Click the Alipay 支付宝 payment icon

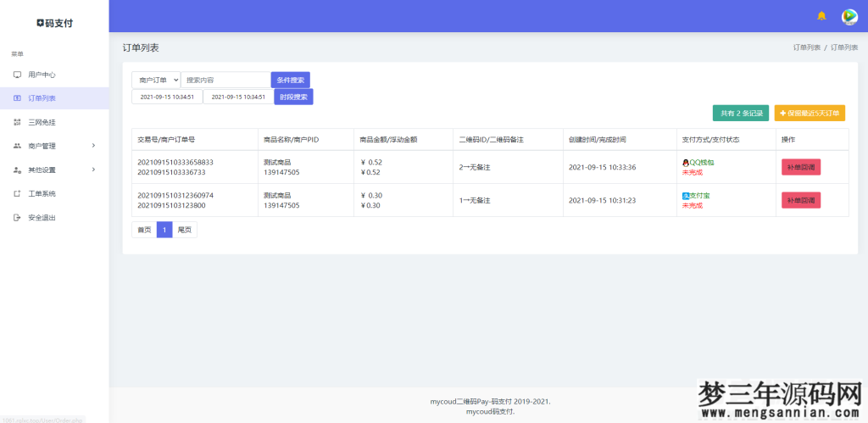tap(685, 196)
